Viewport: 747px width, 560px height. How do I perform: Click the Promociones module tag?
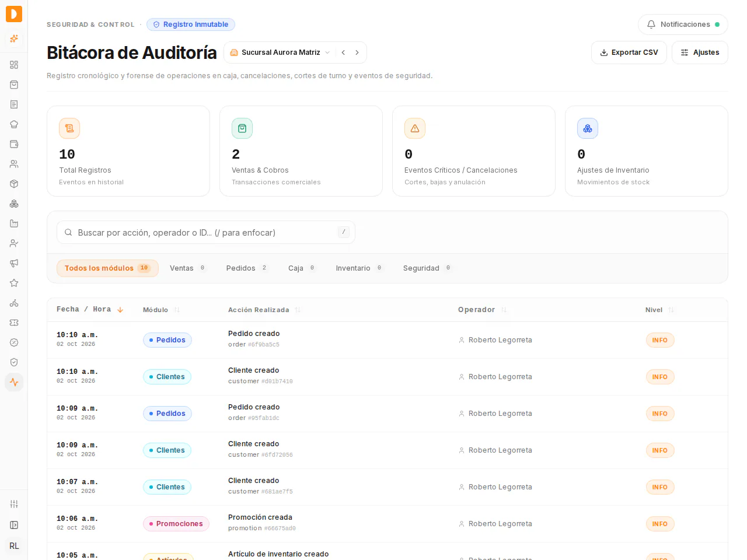(x=176, y=524)
